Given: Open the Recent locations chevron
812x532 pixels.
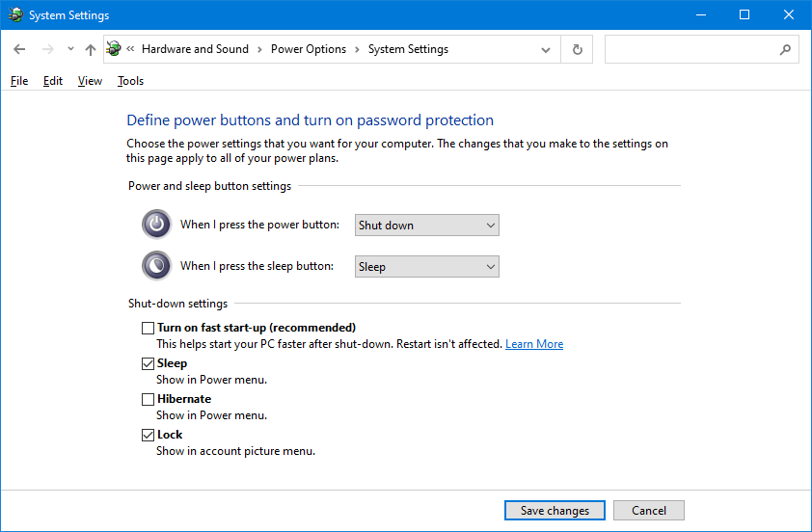Looking at the screenshot, I should coord(70,49).
